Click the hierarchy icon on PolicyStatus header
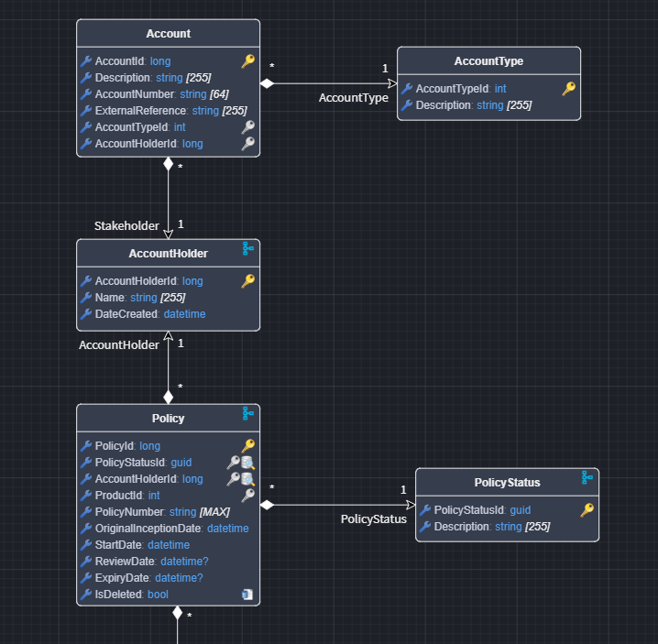This screenshot has width=658, height=644. click(587, 477)
